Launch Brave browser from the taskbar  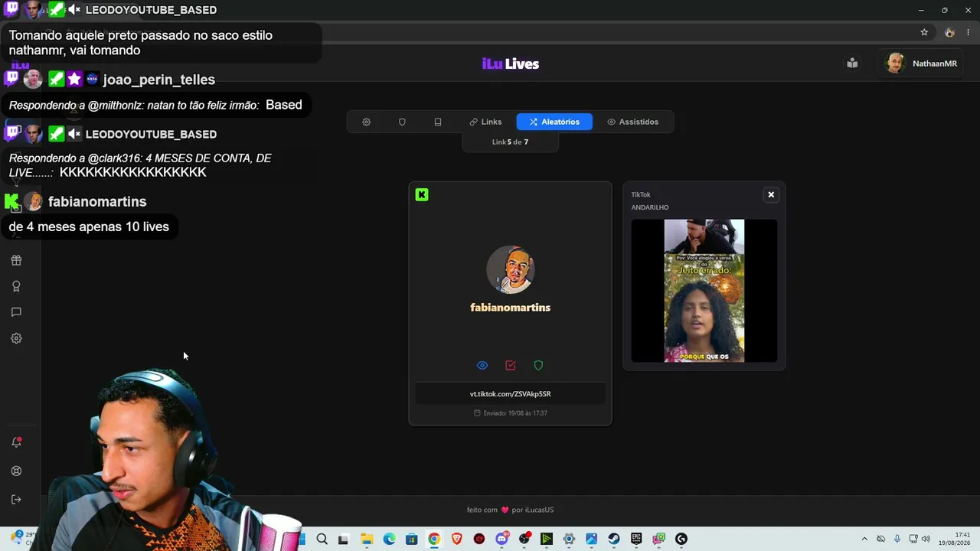tap(457, 539)
